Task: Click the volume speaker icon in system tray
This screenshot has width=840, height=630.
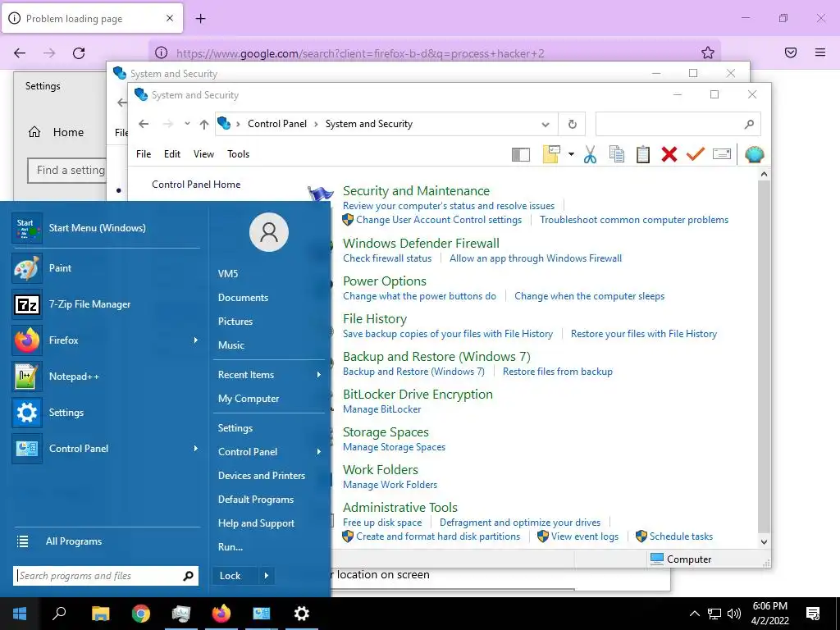Action: [x=734, y=614]
